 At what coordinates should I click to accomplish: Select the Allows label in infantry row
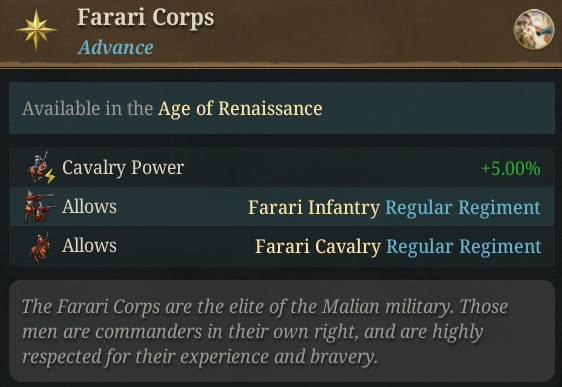coord(89,206)
